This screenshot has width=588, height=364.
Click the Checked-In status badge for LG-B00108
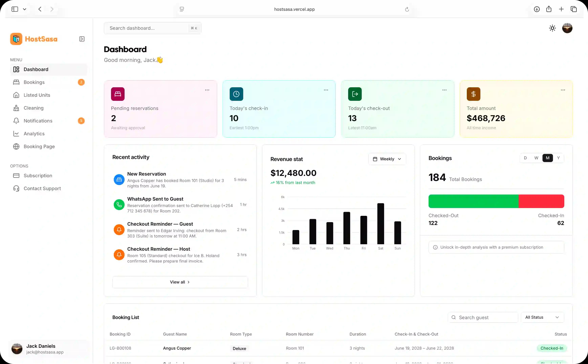click(552, 348)
